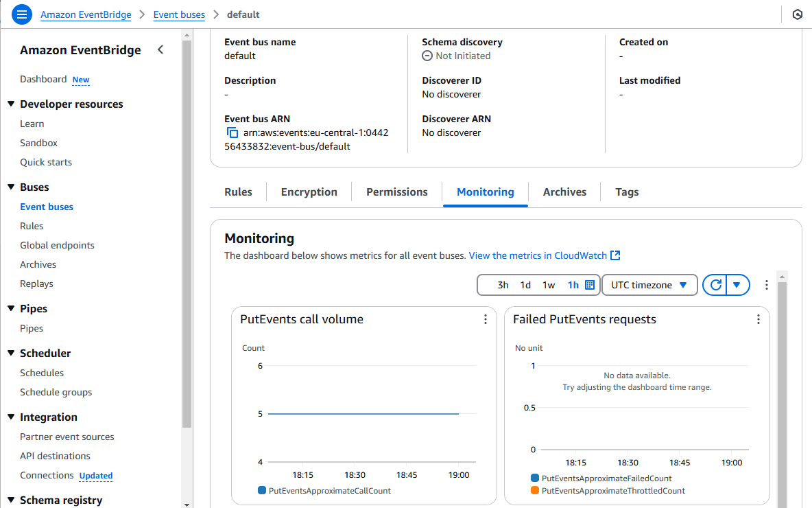This screenshot has height=508, width=812.
Task: Open Learn under Developer resources
Action: 32,124
